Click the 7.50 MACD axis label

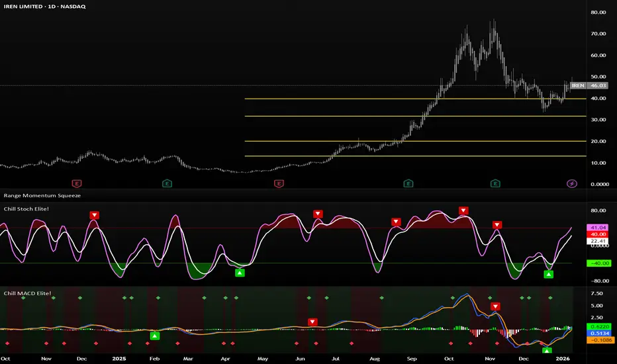pos(596,294)
